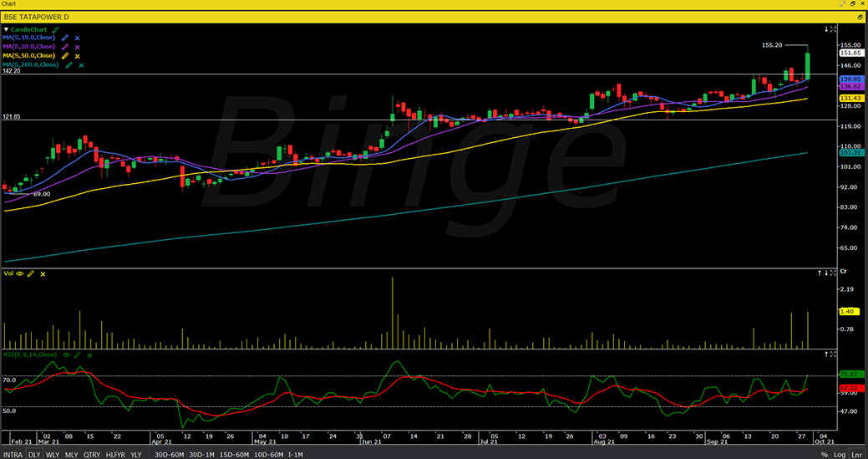Viewport: 868px width, 459px height.
Task: Collapse the CandleChart legend triangle
Action: pos(6,28)
